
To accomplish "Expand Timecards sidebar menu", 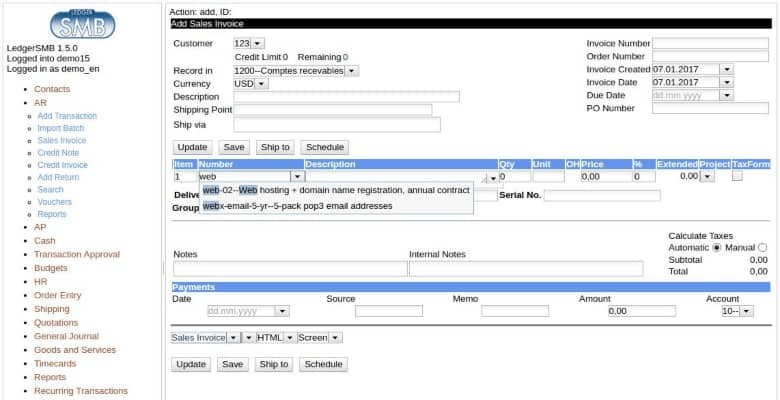I will coord(55,364).
